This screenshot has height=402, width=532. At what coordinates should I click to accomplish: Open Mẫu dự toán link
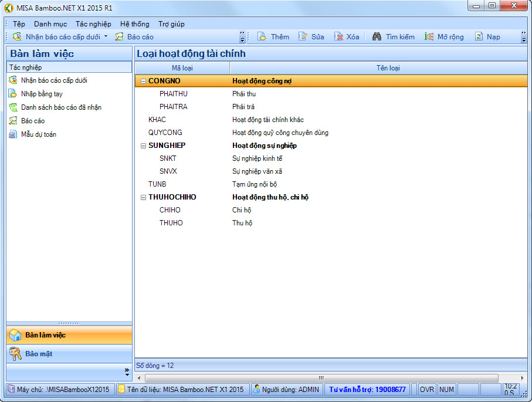39,134
